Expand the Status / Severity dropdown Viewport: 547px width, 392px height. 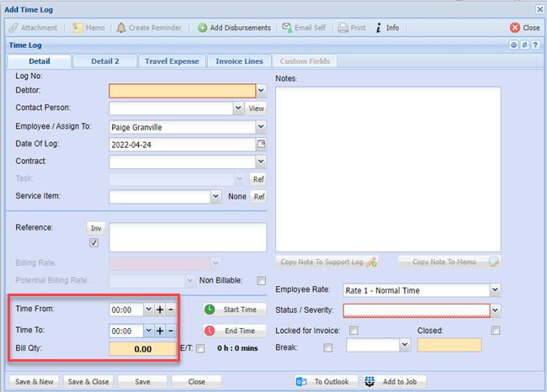click(496, 310)
